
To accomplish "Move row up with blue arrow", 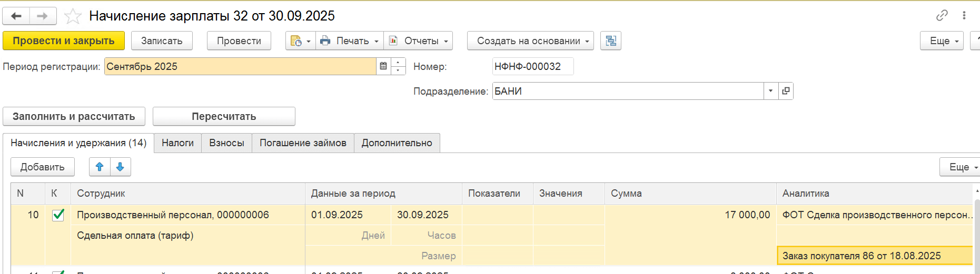I will (x=100, y=167).
